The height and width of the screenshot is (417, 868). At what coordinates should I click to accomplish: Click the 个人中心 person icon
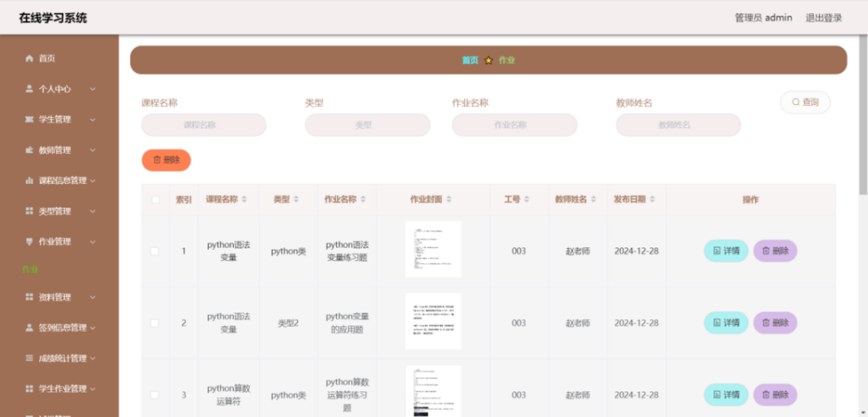[x=29, y=89]
